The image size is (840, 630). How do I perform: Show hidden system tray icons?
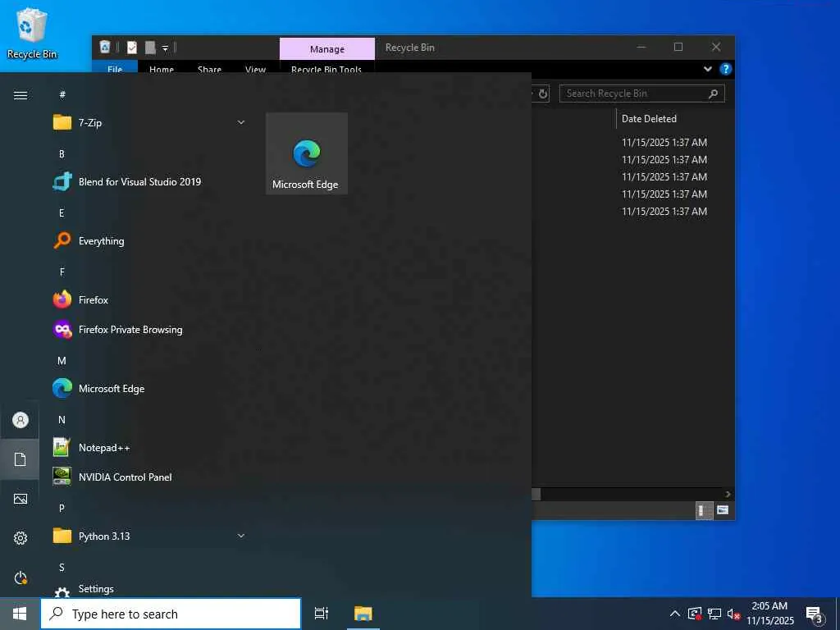tap(675, 614)
